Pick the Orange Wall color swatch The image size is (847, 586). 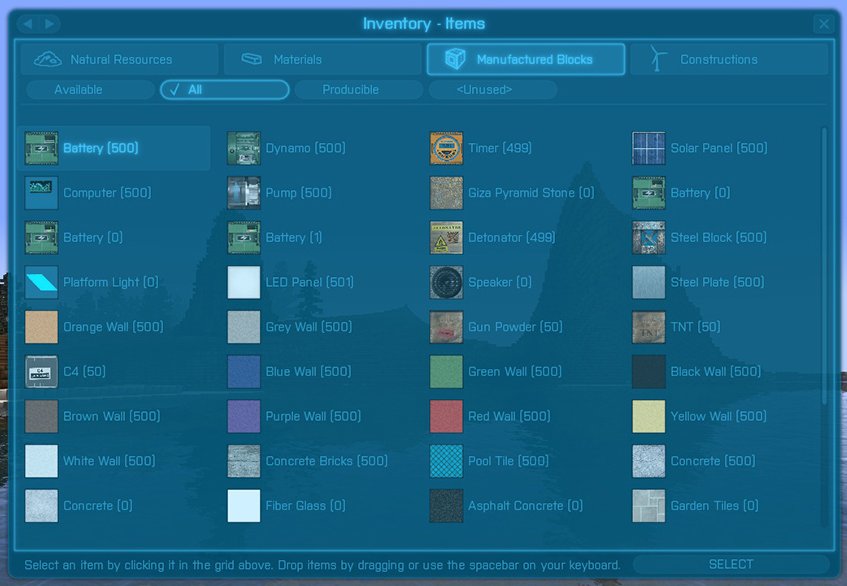(41, 327)
